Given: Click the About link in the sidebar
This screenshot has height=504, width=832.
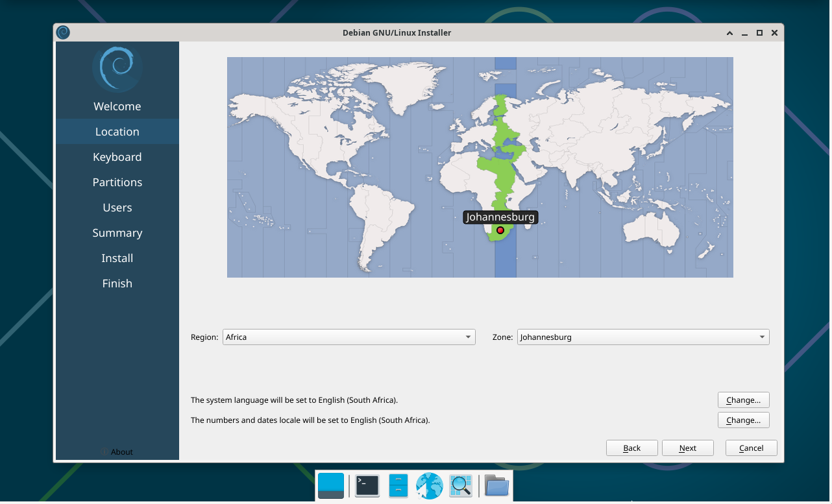Looking at the screenshot, I should pos(117,451).
